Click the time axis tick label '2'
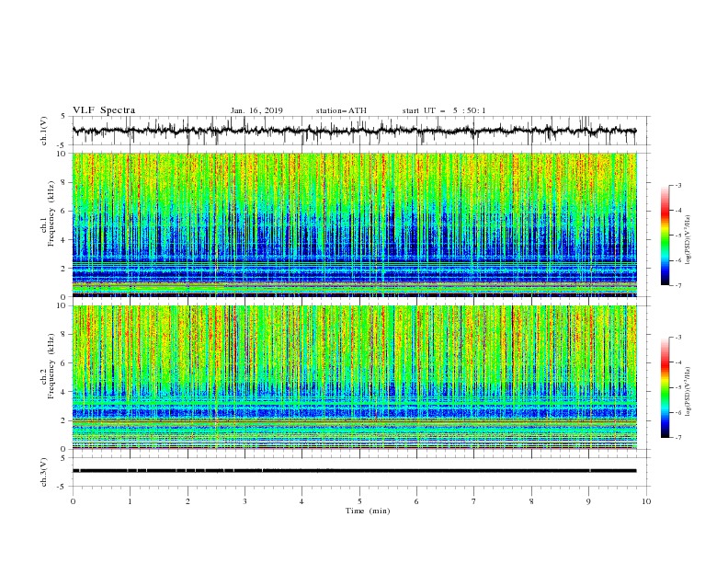Viewport: 728px width, 563px height. point(188,501)
